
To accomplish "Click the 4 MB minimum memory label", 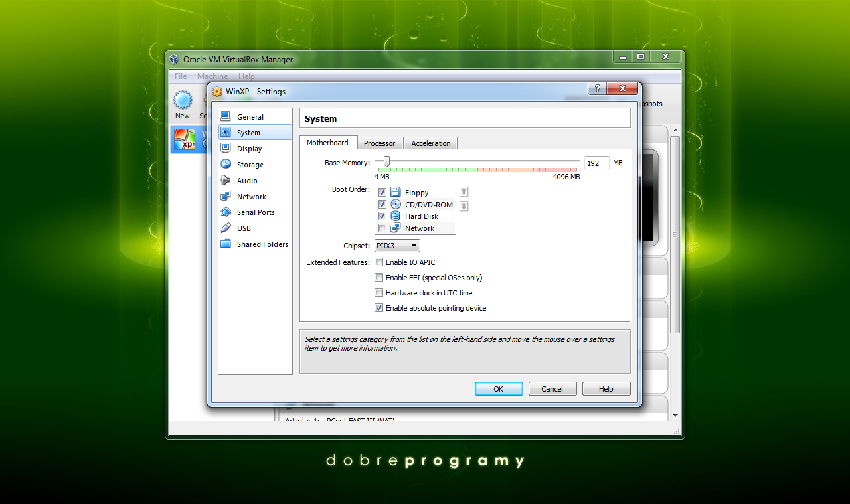I will tap(382, 177).
